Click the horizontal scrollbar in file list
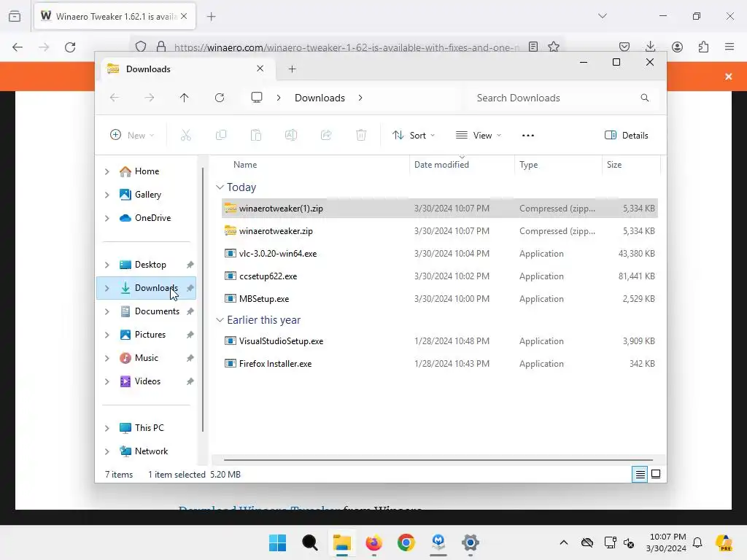The image size is (747, 560). 438,460
